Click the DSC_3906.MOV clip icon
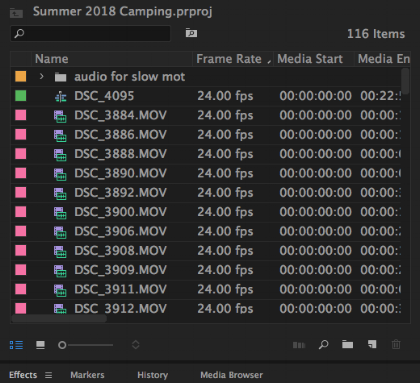The height and width of the screenshot is (383, 420). [x=60, y=232]
